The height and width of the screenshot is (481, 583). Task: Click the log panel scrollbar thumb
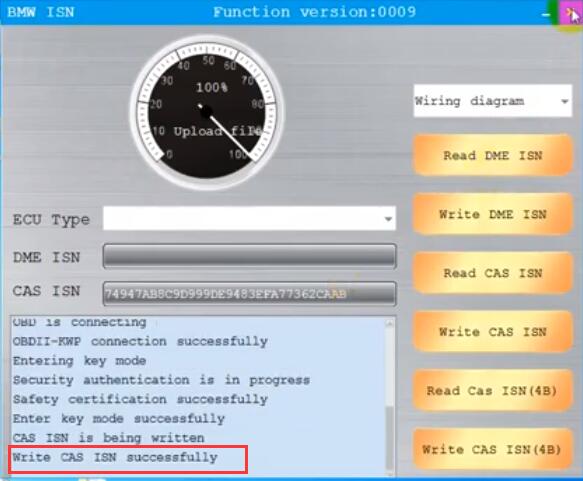pyautogui.click(x=390, y=439)
